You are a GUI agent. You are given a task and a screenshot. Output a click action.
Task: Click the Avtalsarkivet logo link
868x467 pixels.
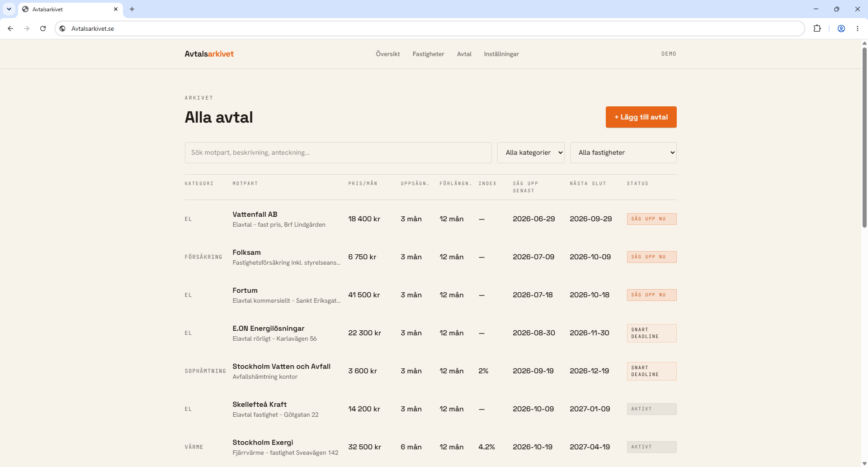[209, 54]
